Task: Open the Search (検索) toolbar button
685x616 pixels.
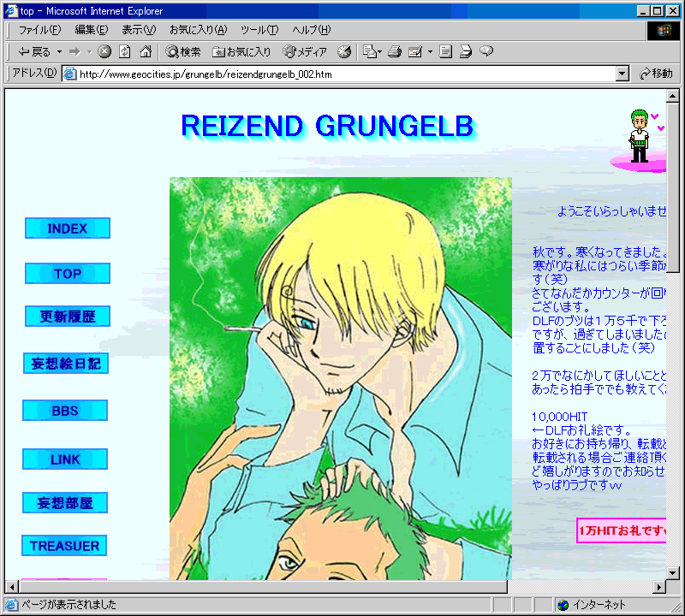Action: [183, 52]
